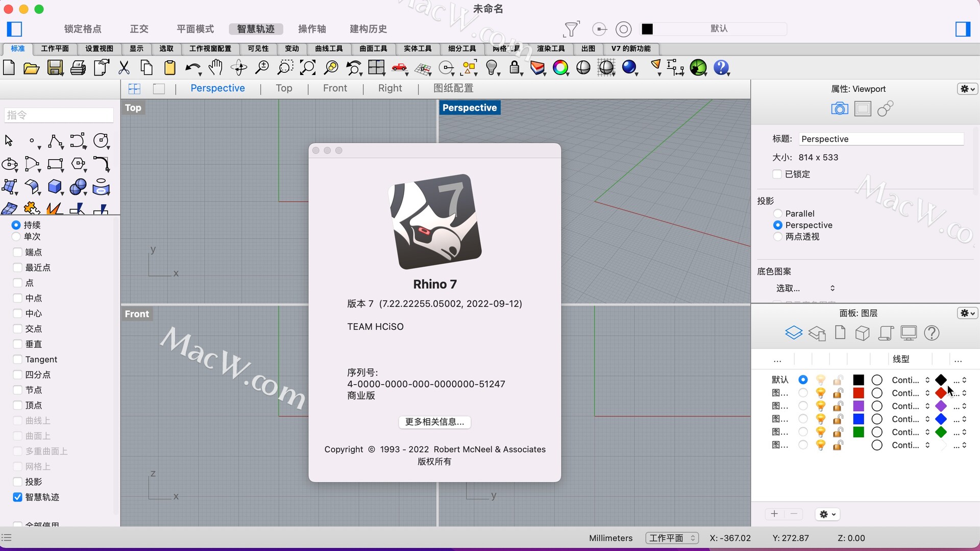Viewport: 980px width, 551px height.
Task: Select the Zoom Window magnifier icon
Action: point(285,67)
